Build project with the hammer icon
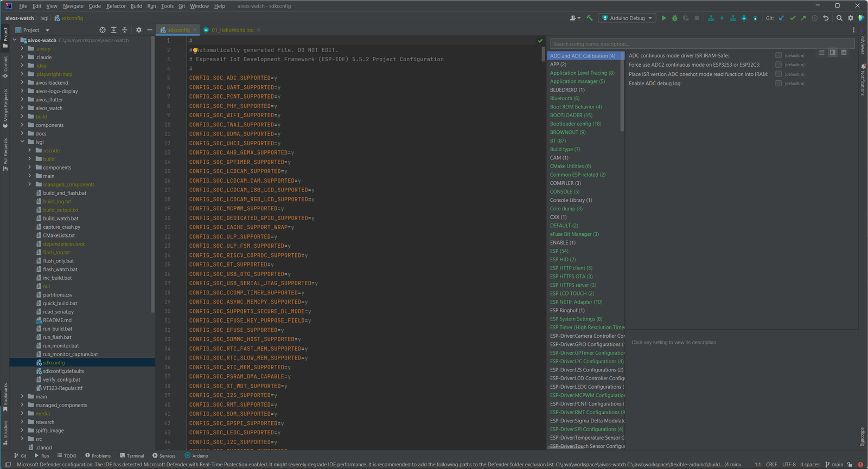Viewport: 868px width, 469px height. [x=590, y=18]
